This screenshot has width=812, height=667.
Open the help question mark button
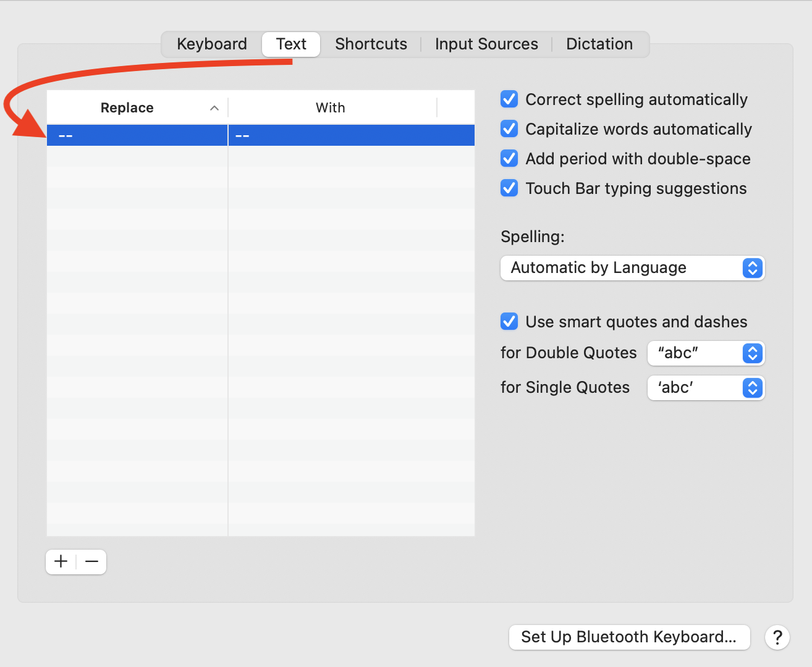click(777, 637)
